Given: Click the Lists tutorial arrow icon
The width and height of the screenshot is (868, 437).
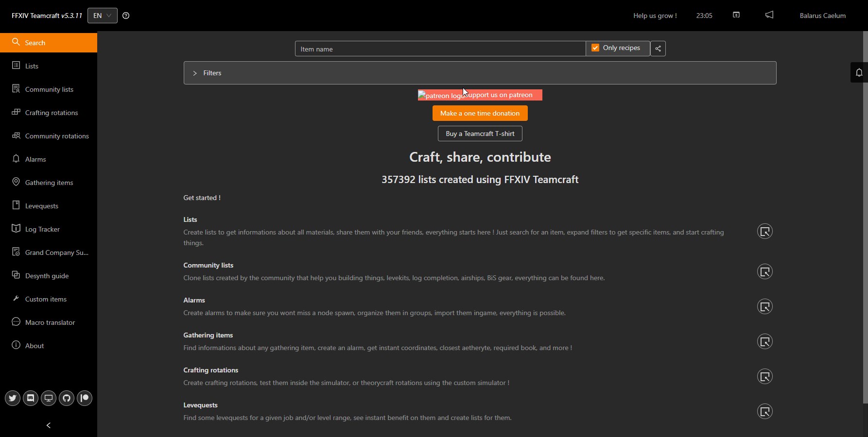Looking at the screenshot, I should tap(765, 232).
